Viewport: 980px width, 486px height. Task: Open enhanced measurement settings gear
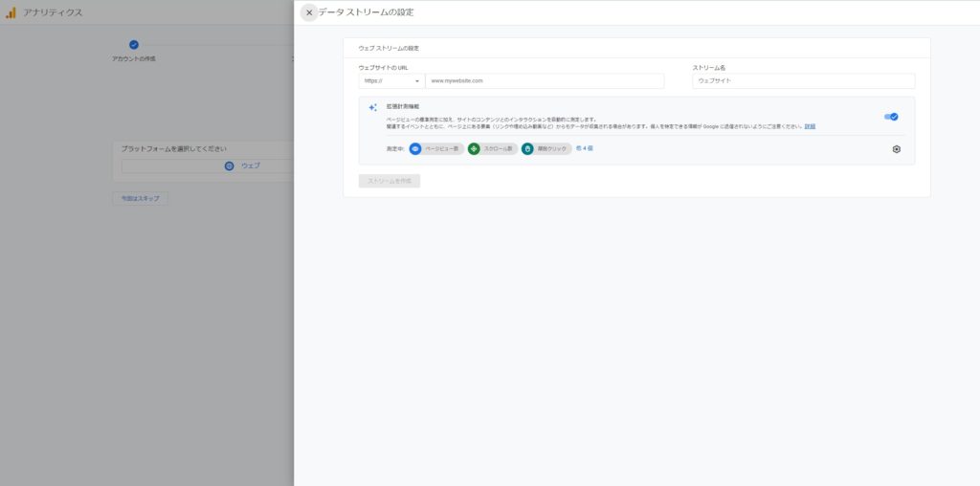[x=897, y=149]
